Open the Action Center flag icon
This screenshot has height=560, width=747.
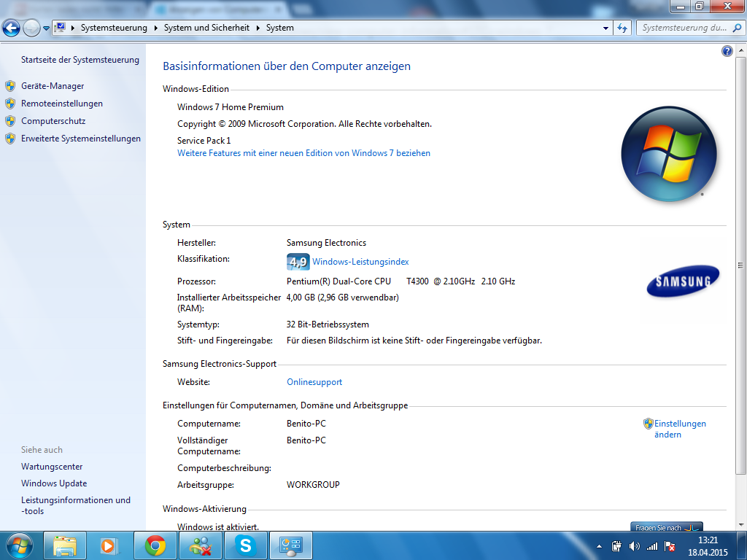[x=670, y=546]
